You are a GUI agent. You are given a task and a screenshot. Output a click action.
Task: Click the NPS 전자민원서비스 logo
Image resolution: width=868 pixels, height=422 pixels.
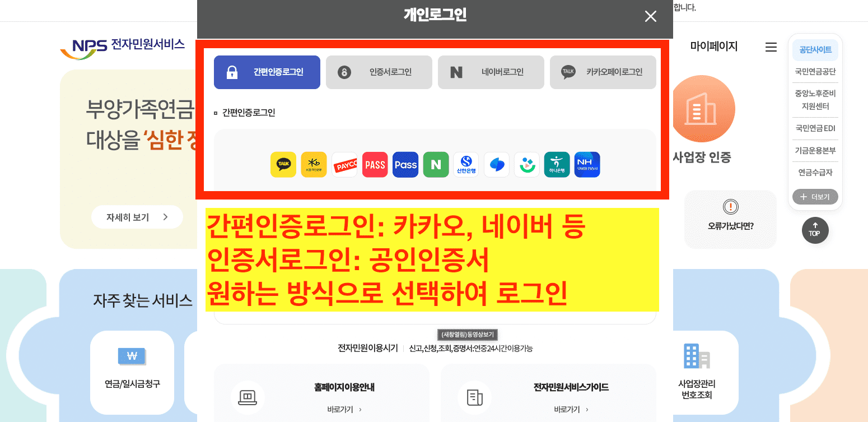(x=123, y=48)
